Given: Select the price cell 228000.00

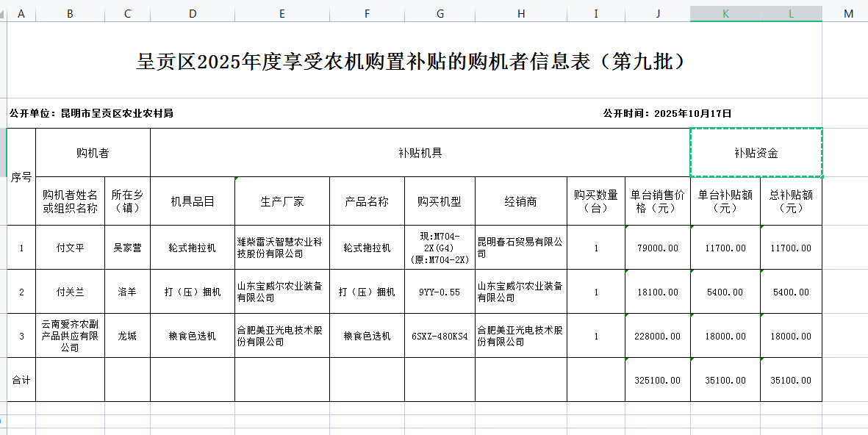Looking at the screenshot, I should (656, 336).
